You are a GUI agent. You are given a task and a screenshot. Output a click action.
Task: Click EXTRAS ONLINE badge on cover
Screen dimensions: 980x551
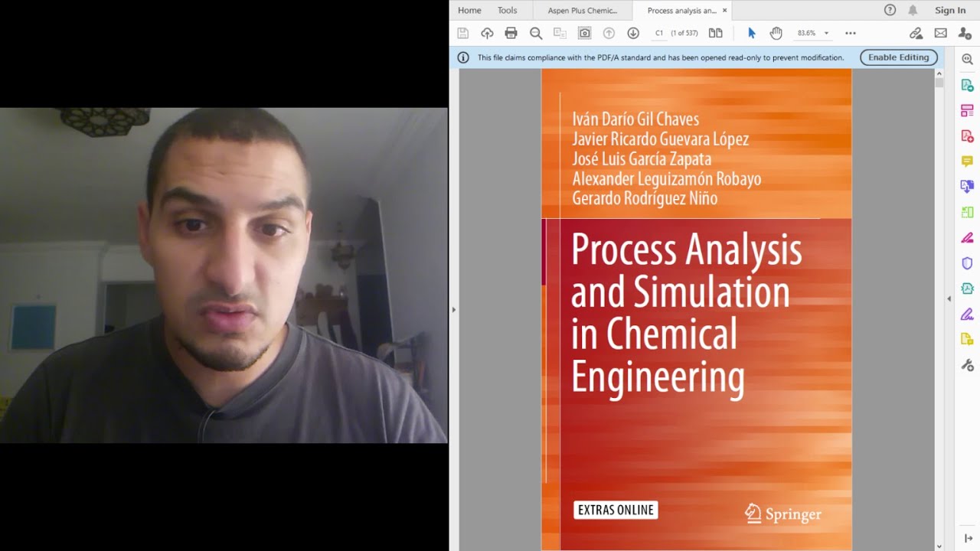[616, 510]
